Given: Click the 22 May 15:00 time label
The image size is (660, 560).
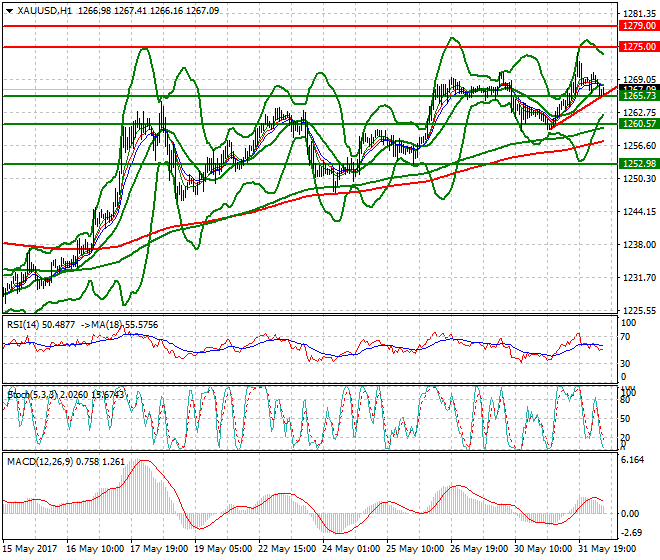Looking at the screenshot, I should click(x=287, y=549).
